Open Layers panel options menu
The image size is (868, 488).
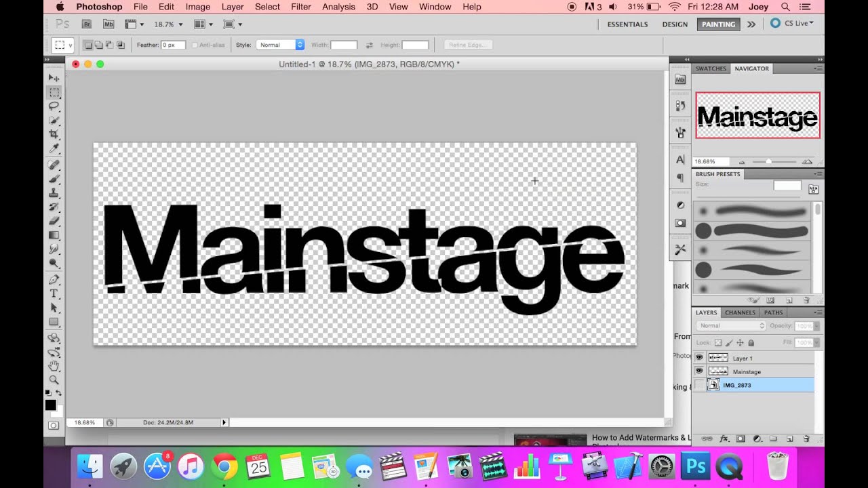pos(818,312)
